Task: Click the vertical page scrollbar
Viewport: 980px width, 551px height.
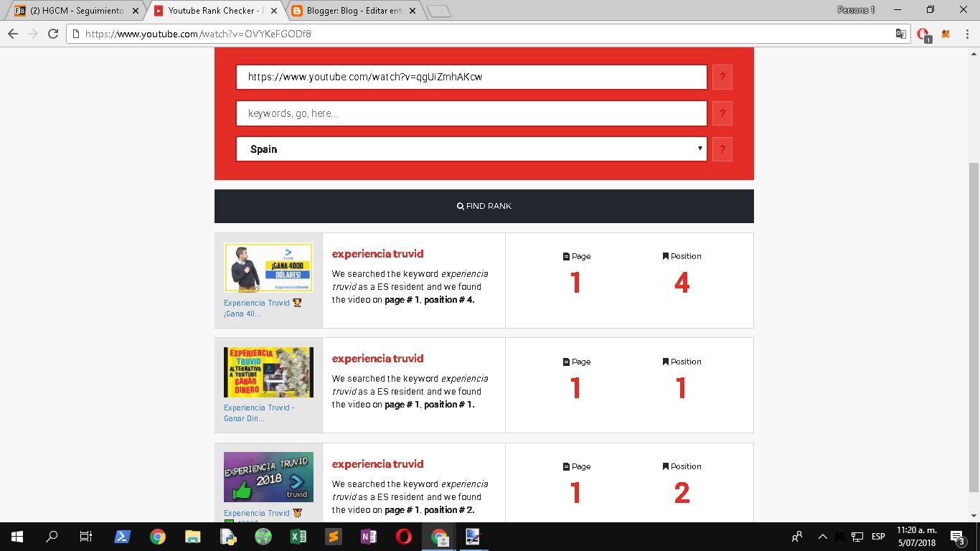Action: click(974, 326)
